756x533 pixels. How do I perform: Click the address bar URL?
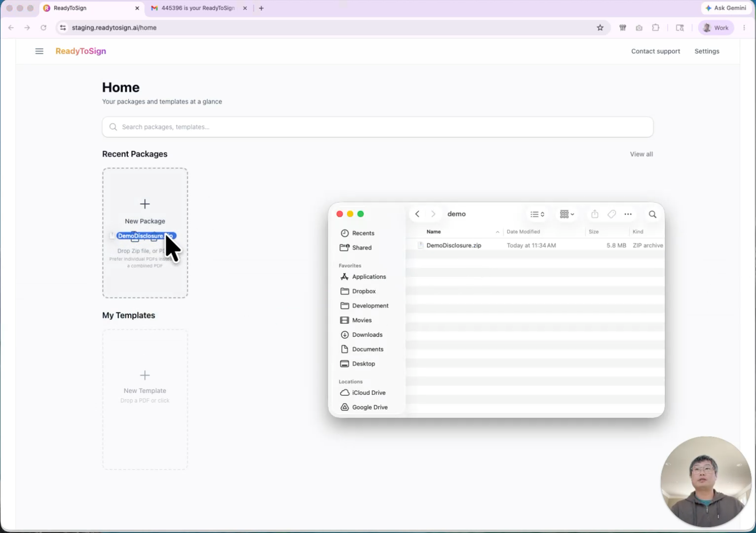pyautogui.click(x=114, y=28)
